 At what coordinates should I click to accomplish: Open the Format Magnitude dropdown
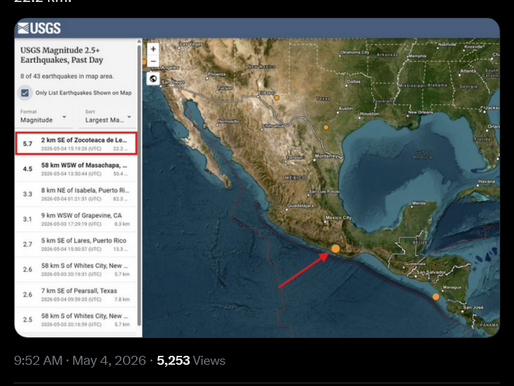coord(44,117)
